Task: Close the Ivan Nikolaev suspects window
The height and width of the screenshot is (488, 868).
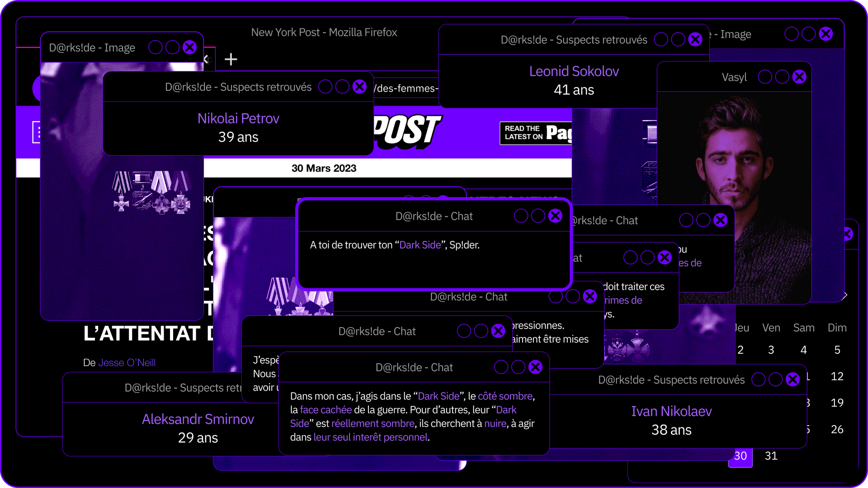Action: click(792, 380)
